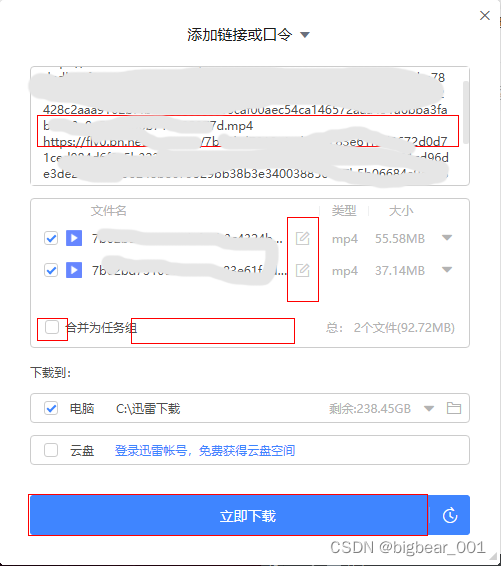The image size is (501, 566).
Task: Expand options arrow for 37.14MB file
Action: 447,270
